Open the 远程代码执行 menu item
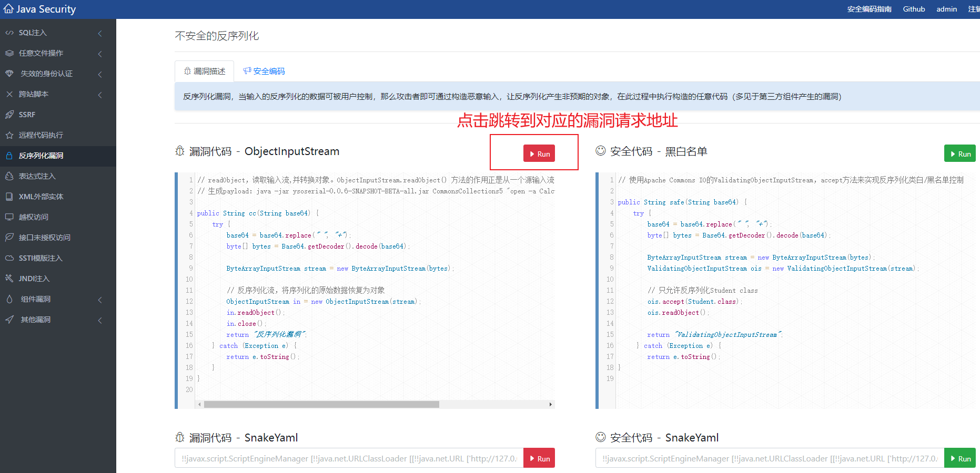 coord(58,135)
